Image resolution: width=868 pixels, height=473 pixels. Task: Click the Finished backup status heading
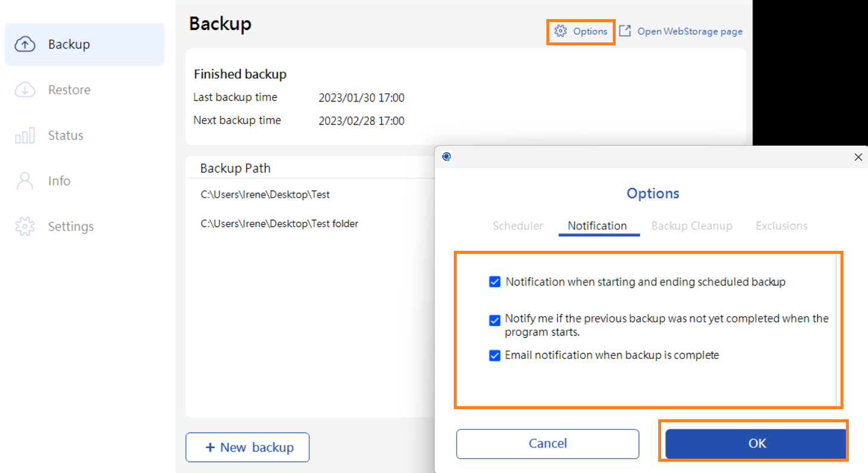click(240, 75)
